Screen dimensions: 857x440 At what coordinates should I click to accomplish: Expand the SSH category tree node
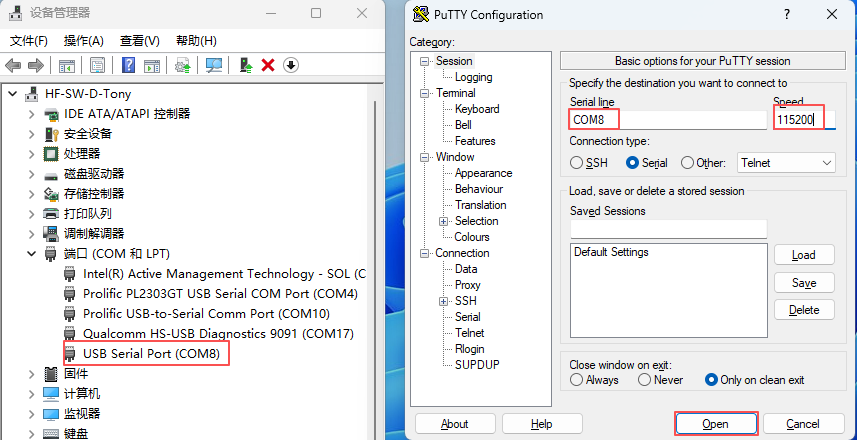pyautogui.click(x=444, y=301)
